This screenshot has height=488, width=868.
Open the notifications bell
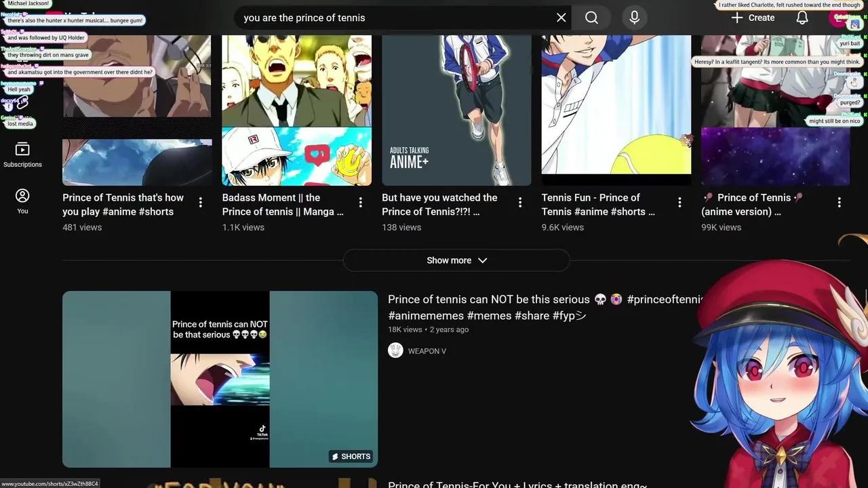802,18
